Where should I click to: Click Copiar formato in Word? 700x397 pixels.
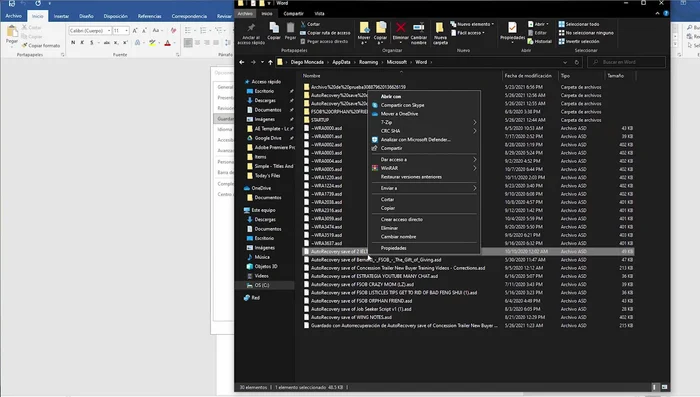pyautogui.click(x=41, y=45)
